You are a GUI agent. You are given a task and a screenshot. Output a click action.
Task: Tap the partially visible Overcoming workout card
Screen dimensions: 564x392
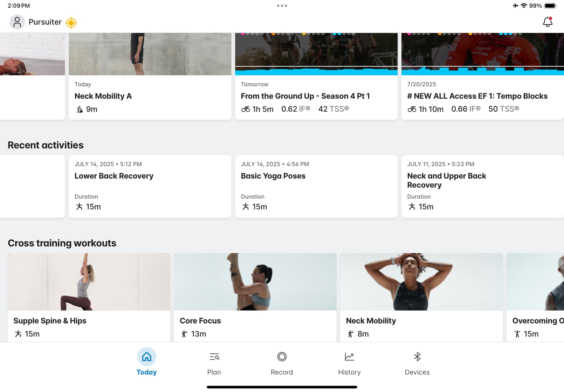click(535, 297)
